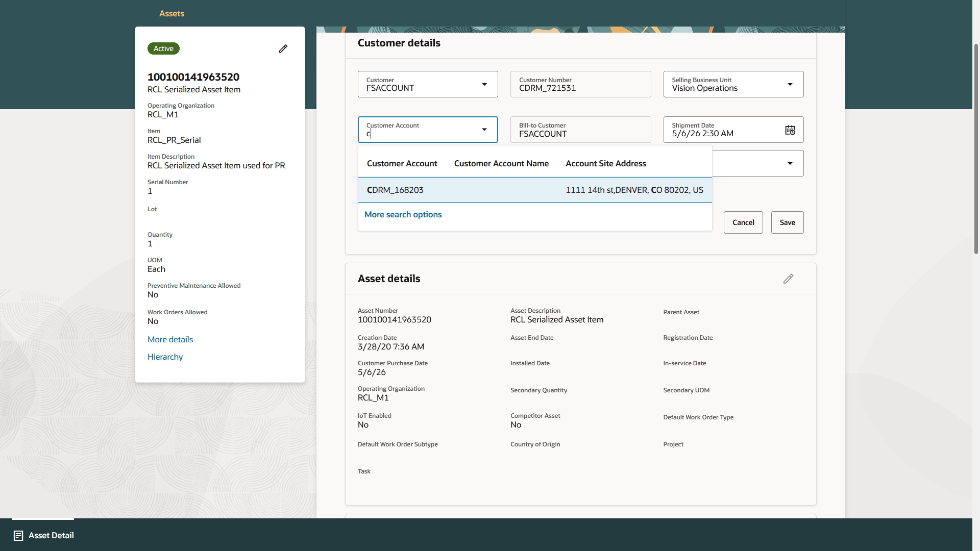Click the Assets breadcrumb link
This screenshot has height=551, width=980.
click(x=171, y=13)
